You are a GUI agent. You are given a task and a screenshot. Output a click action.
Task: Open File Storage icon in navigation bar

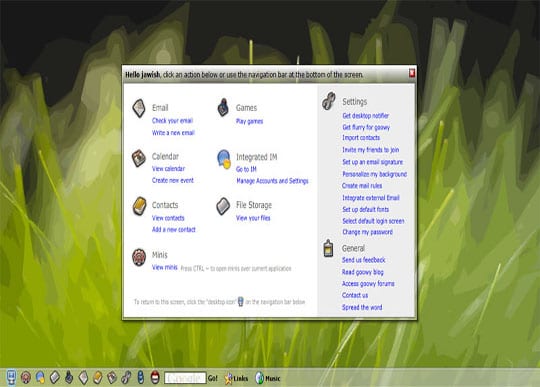55,378
